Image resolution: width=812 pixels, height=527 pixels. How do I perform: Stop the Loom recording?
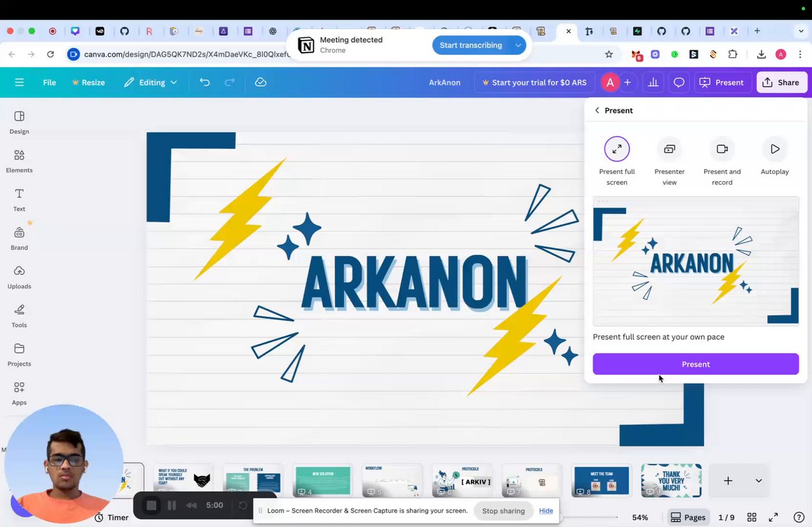coord(152,505)
